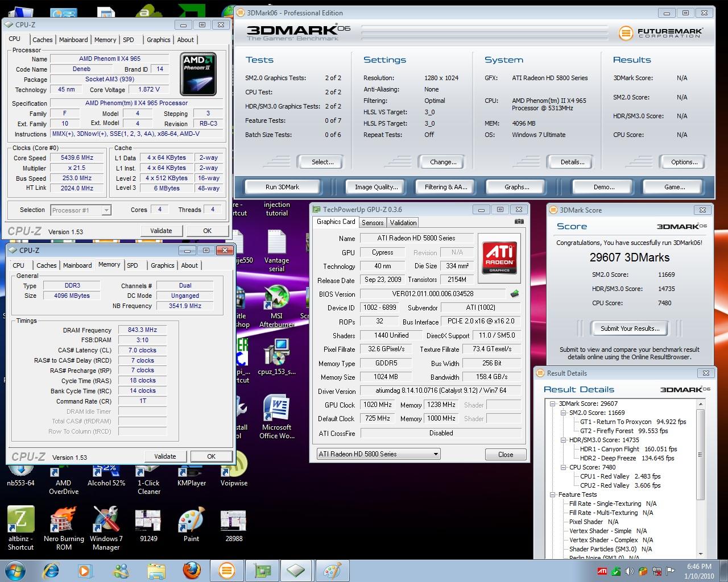Open the Windows 7 Manager desktop icon
Image resolution: width=728 pixels, height=582 pixels.
106,528
